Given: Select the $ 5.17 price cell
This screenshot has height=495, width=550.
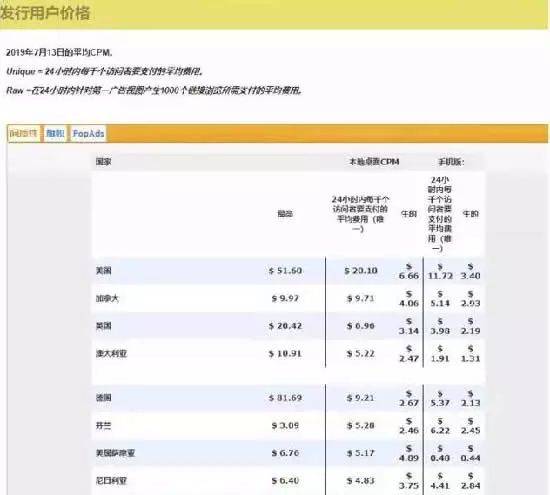Looking at the screenshot, I should [x=361, y=453].
